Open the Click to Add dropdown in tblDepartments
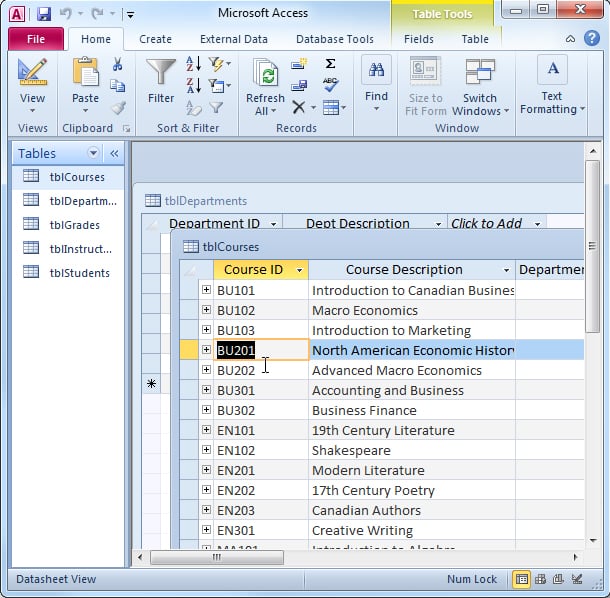The height and width of the screenshot is (598, 610). [x=537, y=224]
